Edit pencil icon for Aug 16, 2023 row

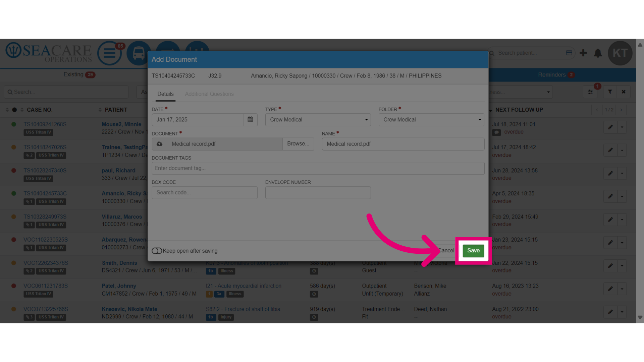[x=610, y=289]
